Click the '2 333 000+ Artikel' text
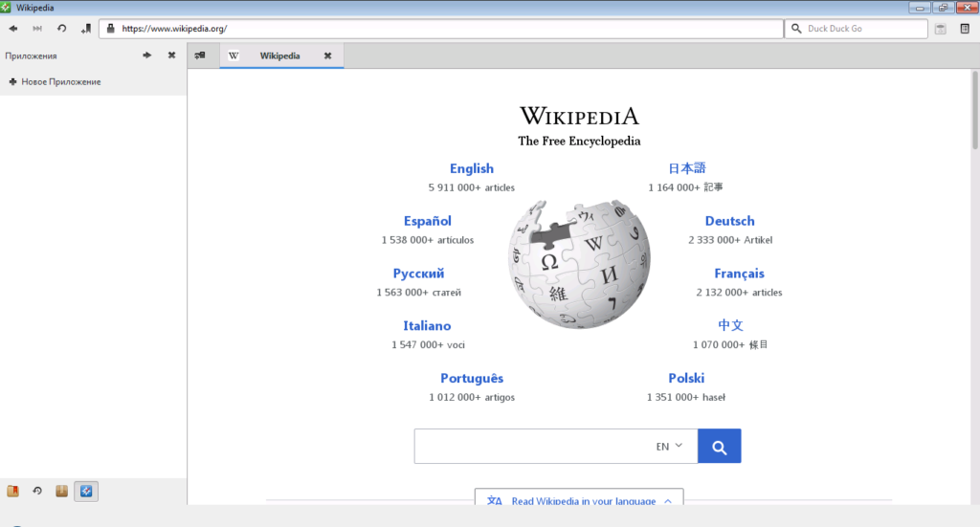The width and height of the screenshot is (980, 527). pyautogui.click(x=730, y=240)
